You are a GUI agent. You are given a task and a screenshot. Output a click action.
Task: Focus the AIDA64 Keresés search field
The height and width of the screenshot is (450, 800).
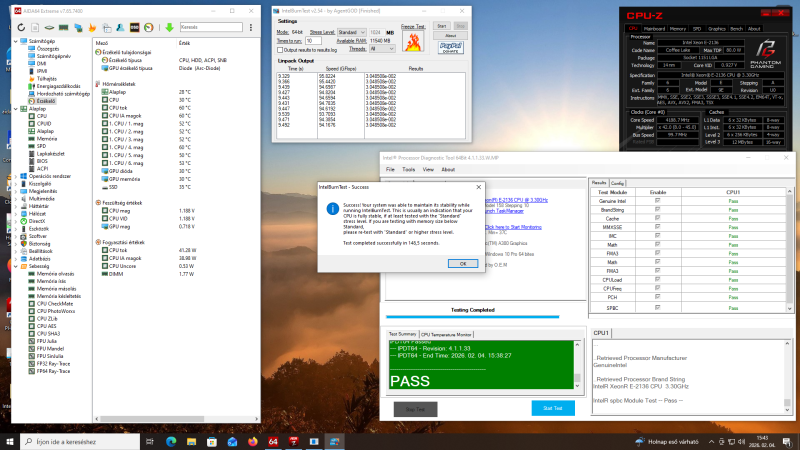tap(211, 27)
